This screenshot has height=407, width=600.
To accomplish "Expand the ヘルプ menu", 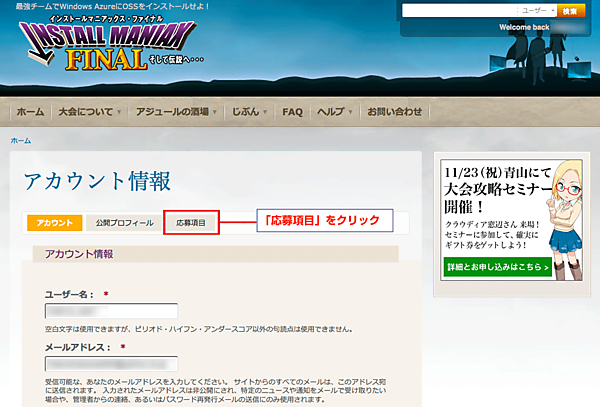I will [334, 112].
